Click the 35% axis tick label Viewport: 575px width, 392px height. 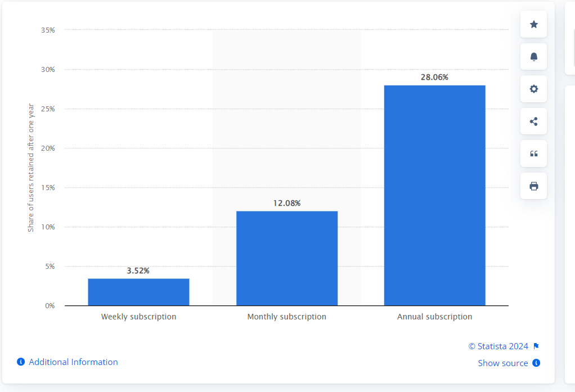[x=48, y=30]
